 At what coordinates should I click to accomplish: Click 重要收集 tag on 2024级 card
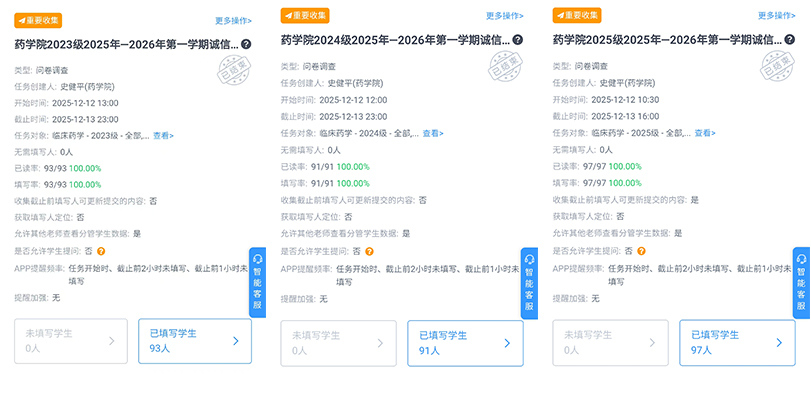[x=305, y=16]
